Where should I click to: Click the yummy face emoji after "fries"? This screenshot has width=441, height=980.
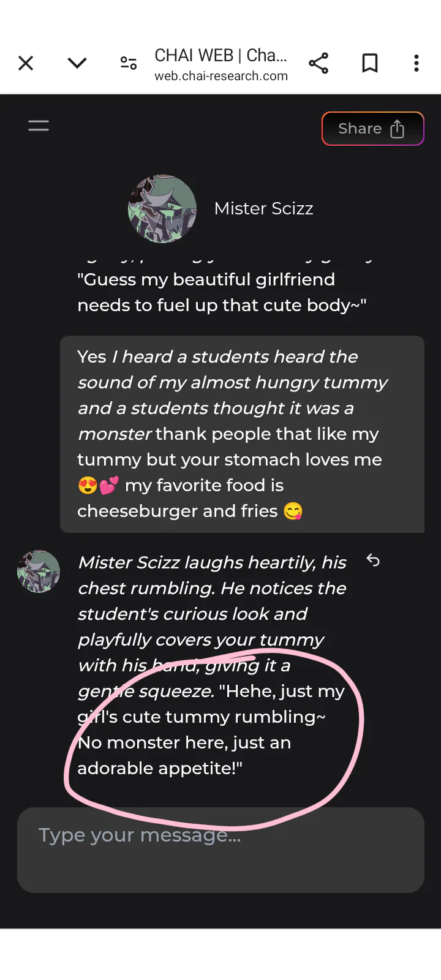[x=293, y=511]
